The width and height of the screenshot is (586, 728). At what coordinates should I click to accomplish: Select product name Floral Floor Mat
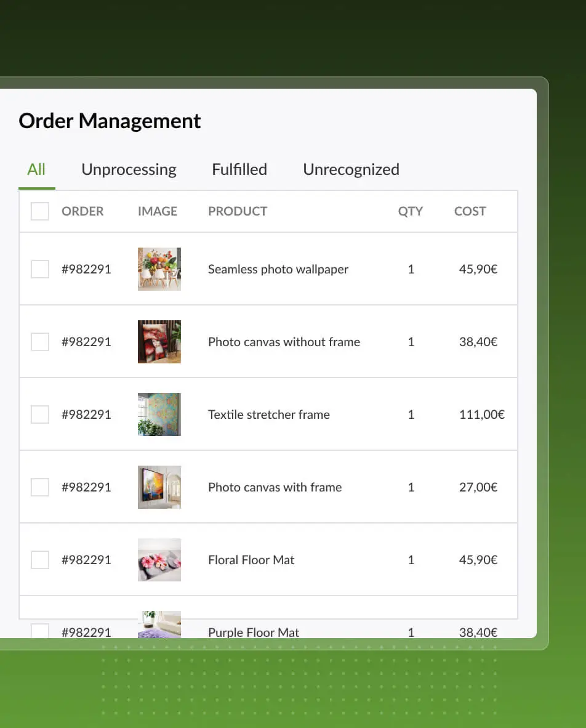coord(251,560)
